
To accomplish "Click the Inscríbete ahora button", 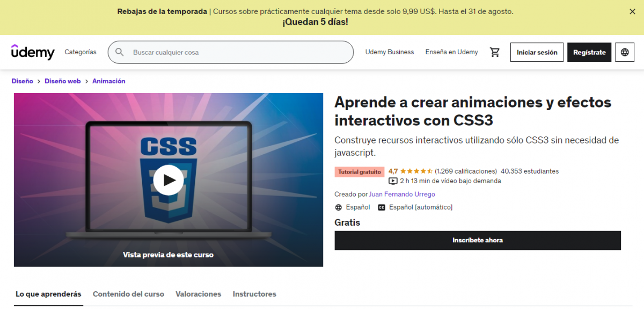I will 477,240.
